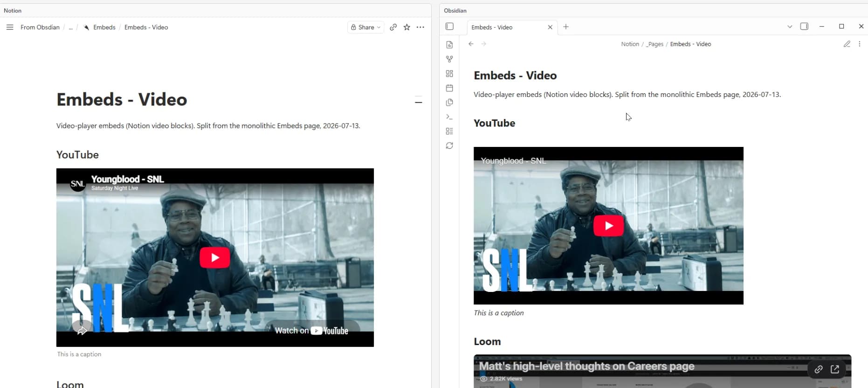Viewport: 868px width, 388px height.
Task: Open 'From Obsdian' breadcrumb in Notion
Action: click(40, 27)
